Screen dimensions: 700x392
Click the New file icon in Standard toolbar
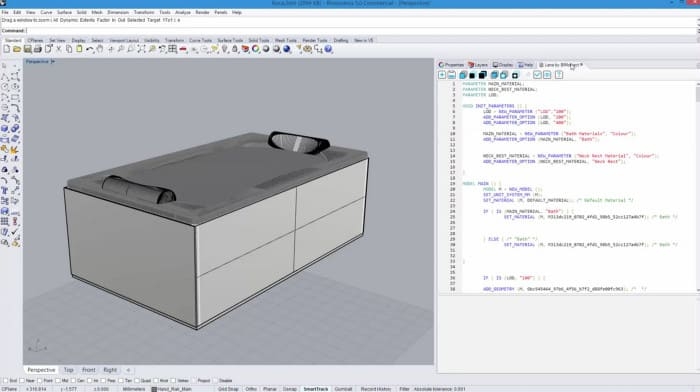[x=7, y=49]
